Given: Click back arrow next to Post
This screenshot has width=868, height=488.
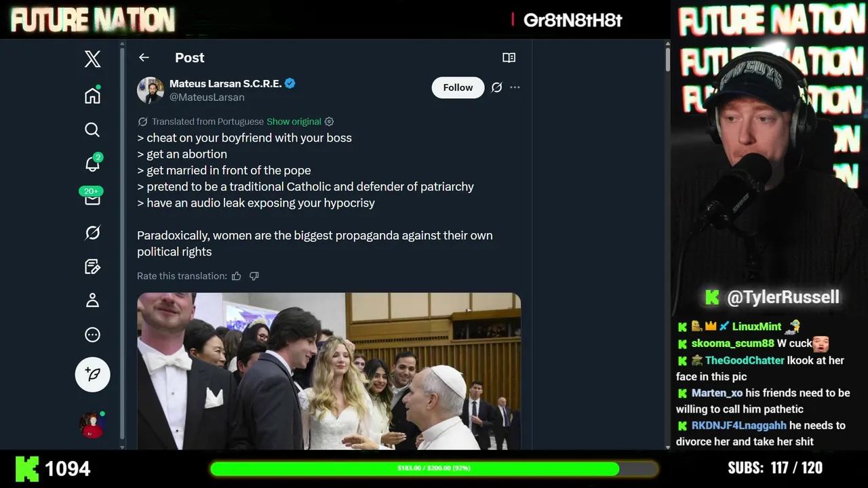Looking at the screenshot, I should pos(144,58).
